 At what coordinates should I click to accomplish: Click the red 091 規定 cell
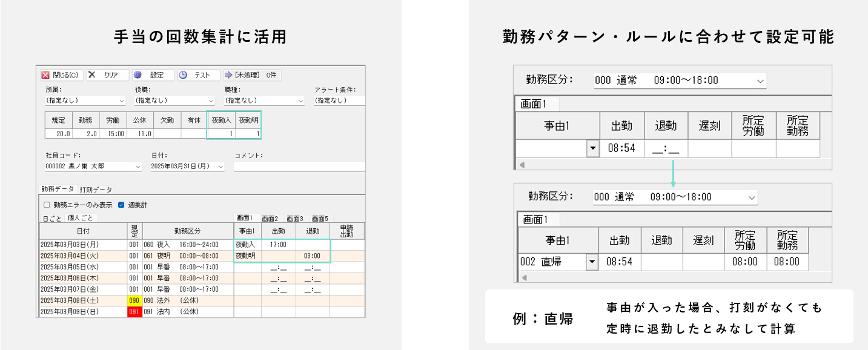point(134,312)
